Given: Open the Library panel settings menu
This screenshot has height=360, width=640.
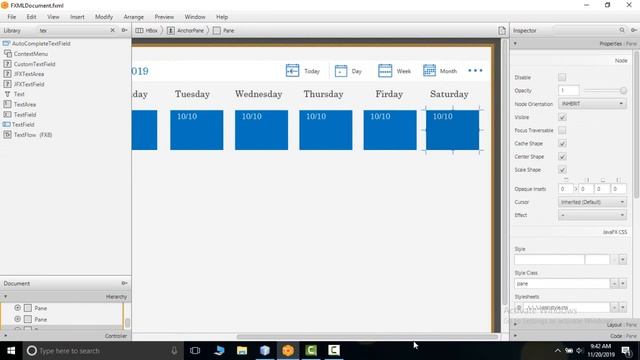Looking at the screenshot, I should point(124,30).
